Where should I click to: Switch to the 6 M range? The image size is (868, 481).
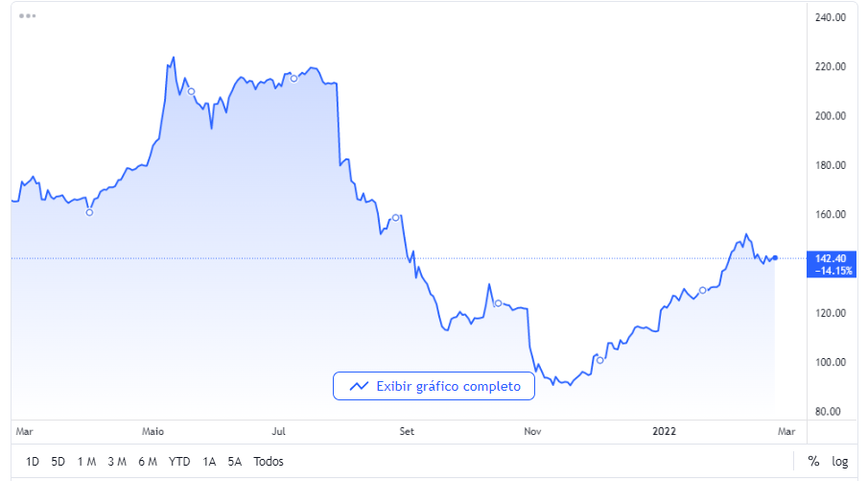coord(148,462)
